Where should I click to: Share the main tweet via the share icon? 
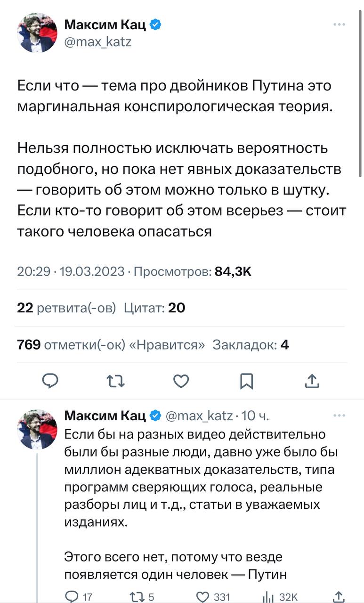tap(312, 381)
